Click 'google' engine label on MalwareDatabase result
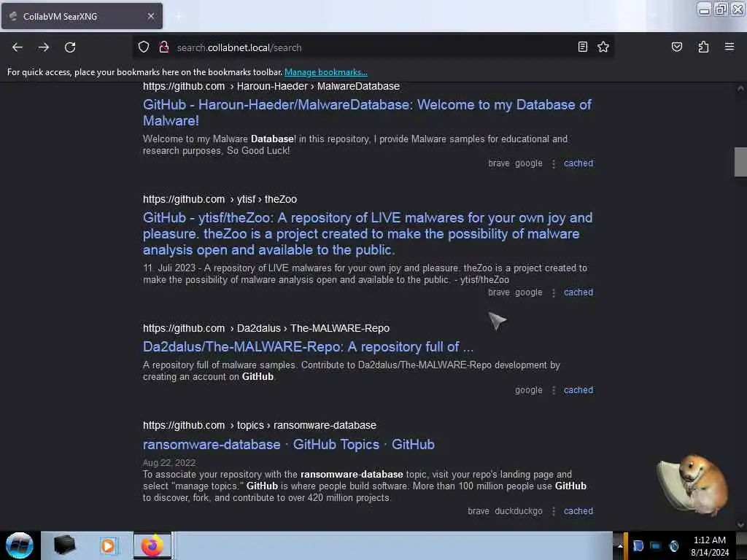Image resolution: width=747 pixels, height=560 pixels. tap(528, 163)
